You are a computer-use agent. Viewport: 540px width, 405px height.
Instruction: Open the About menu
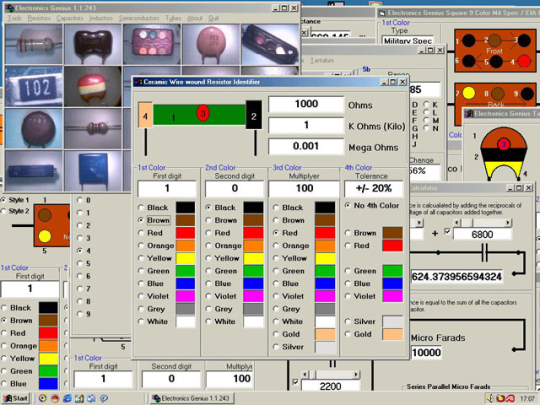(x=195, y=18)
